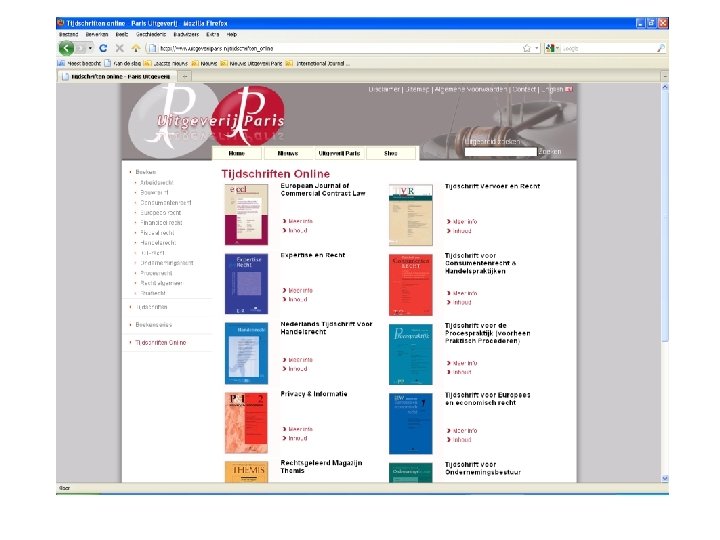Open the back/forward history dropdown arrow
Image resolution: width=720 pixels, height=540 pixels.
tap(90, 48)
